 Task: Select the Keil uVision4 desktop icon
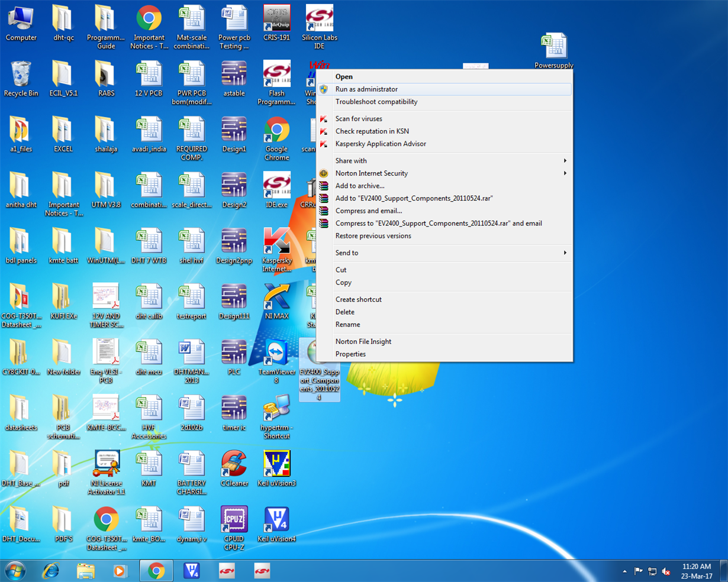click(x=277, y=525)
